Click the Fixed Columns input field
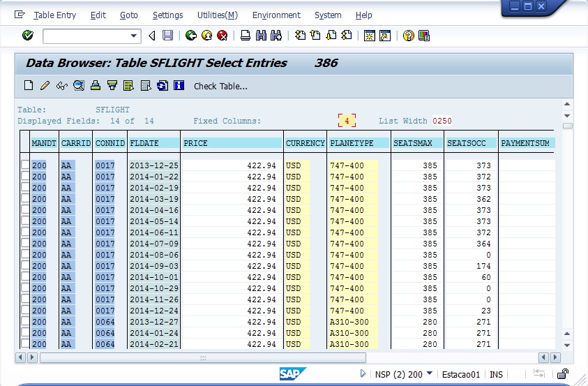The image size is (588, 386). (x=347, y=121)
